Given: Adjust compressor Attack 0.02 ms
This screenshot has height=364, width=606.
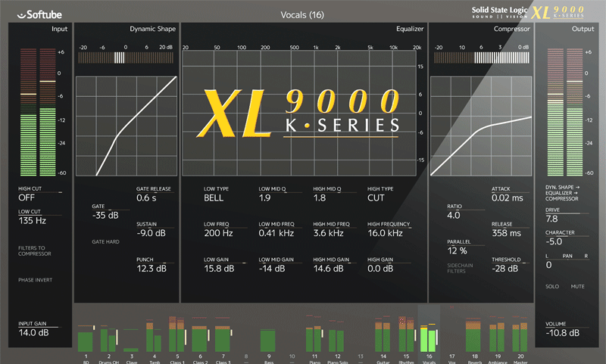Looking at the screenshot, I should coord(507,198).
